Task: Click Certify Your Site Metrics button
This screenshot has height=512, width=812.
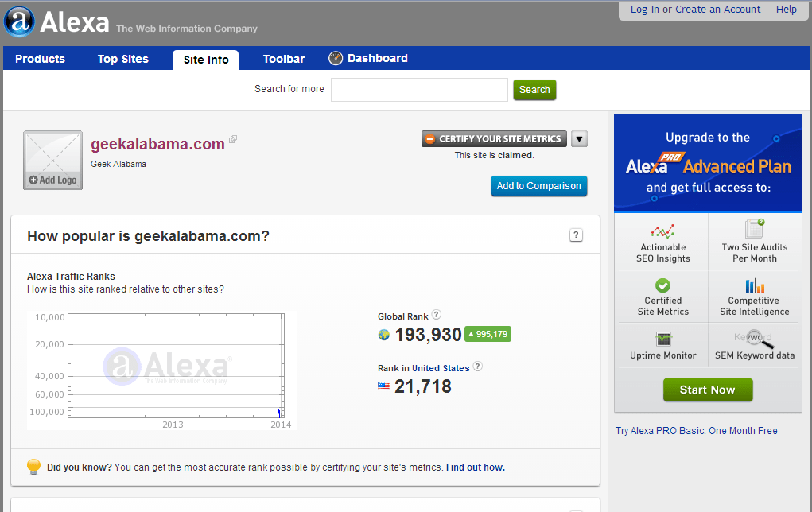Action: click(494, 139)
